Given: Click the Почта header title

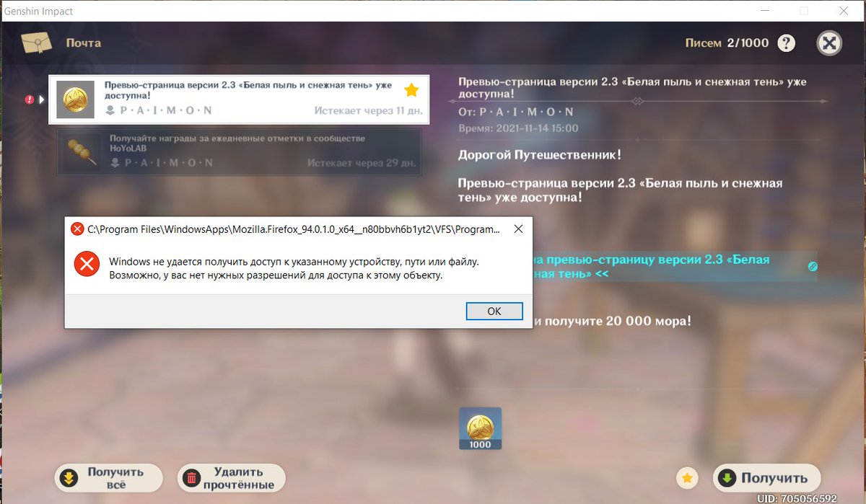Looking at the screenshot, I should tap(84, 43).
